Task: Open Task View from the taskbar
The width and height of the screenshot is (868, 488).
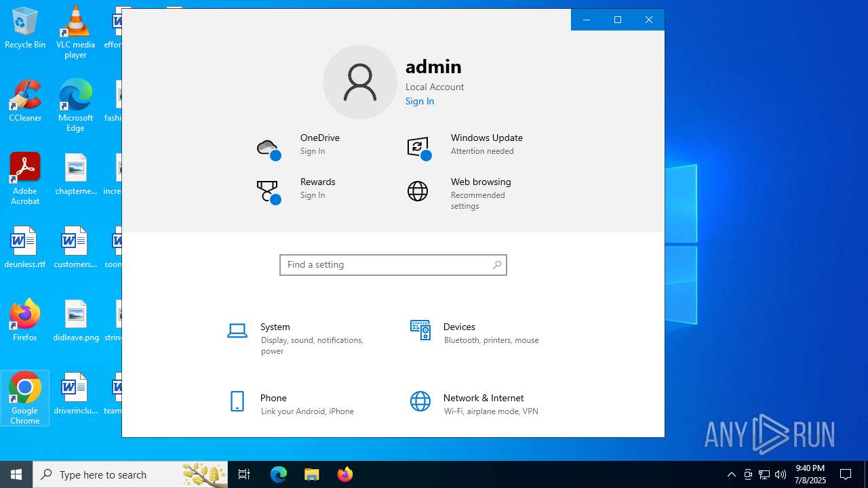Action: (244, 474)
